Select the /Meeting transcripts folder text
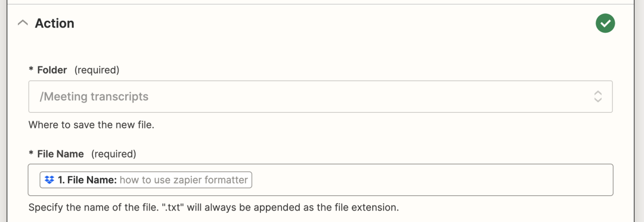Screen dimensions: 644x222 (x=94, y=97)
